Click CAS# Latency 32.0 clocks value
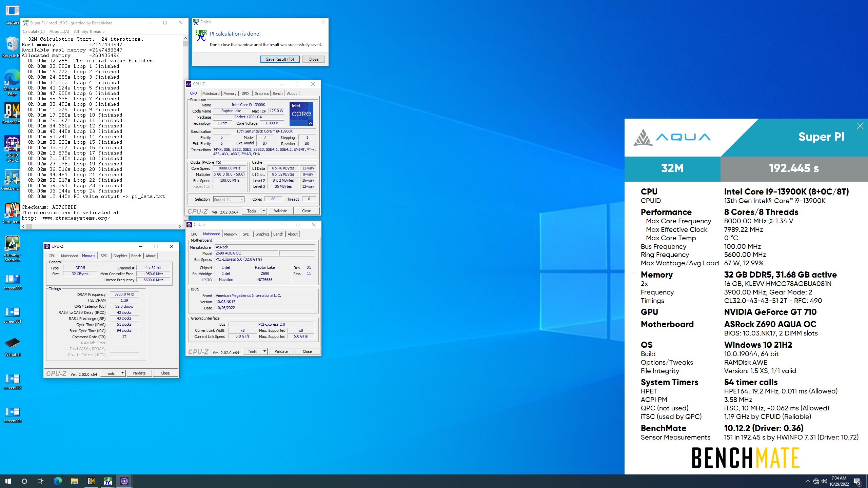 click(x=124, y=307)
